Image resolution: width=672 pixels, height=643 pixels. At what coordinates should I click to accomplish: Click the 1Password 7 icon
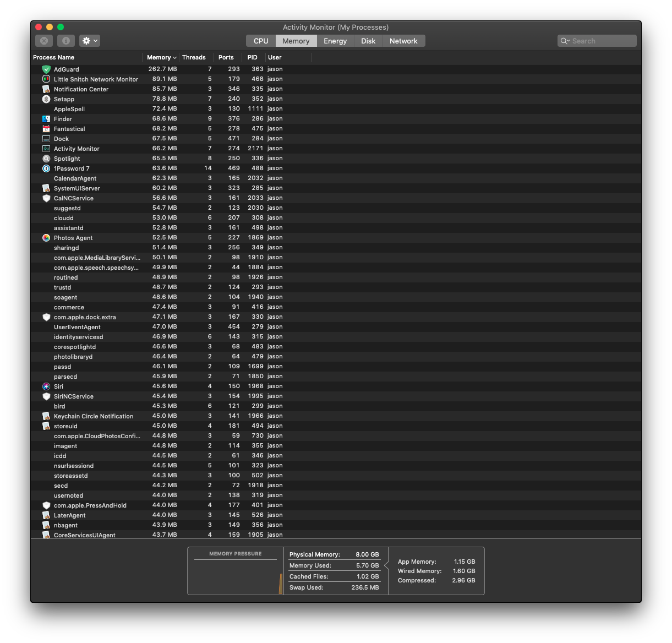[x=46, y=168]
